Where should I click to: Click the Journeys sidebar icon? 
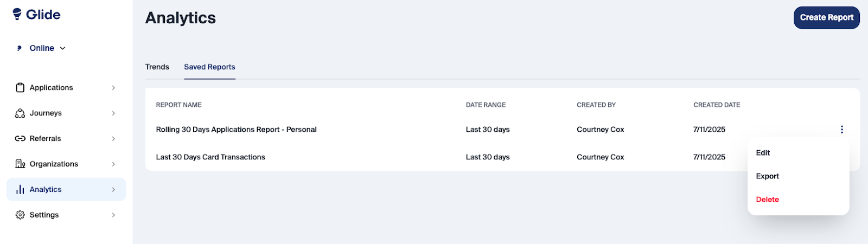[20, 113]
